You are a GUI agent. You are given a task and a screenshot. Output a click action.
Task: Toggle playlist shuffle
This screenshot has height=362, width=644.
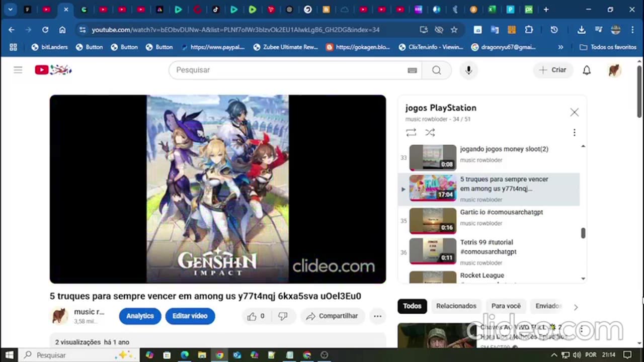click(430, 132)
